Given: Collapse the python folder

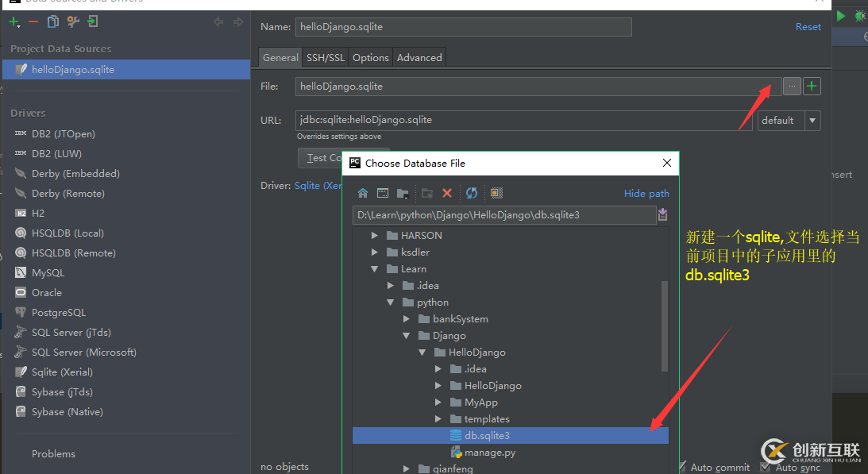Looking at the screenshot, I should point(391,303).
